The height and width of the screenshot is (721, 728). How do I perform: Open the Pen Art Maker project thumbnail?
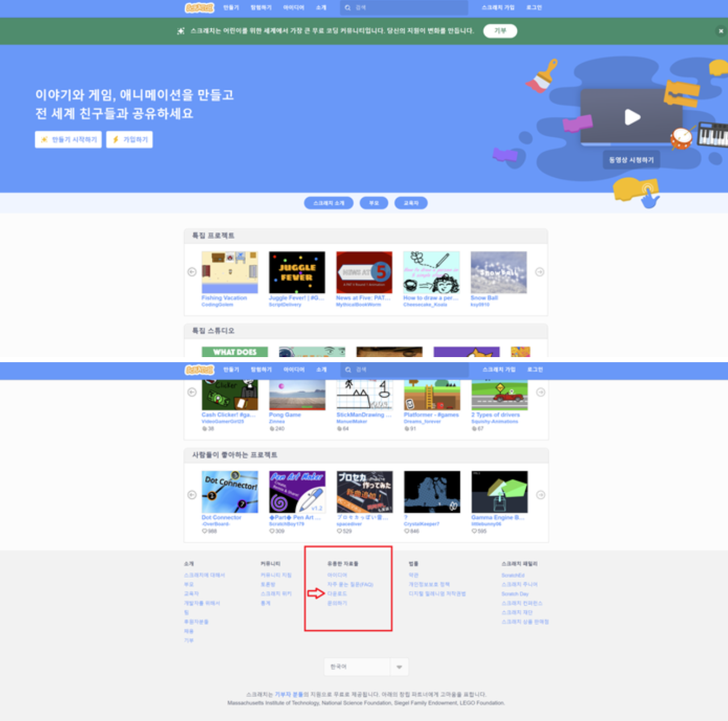pyautogui.click(x=297, y=492)
